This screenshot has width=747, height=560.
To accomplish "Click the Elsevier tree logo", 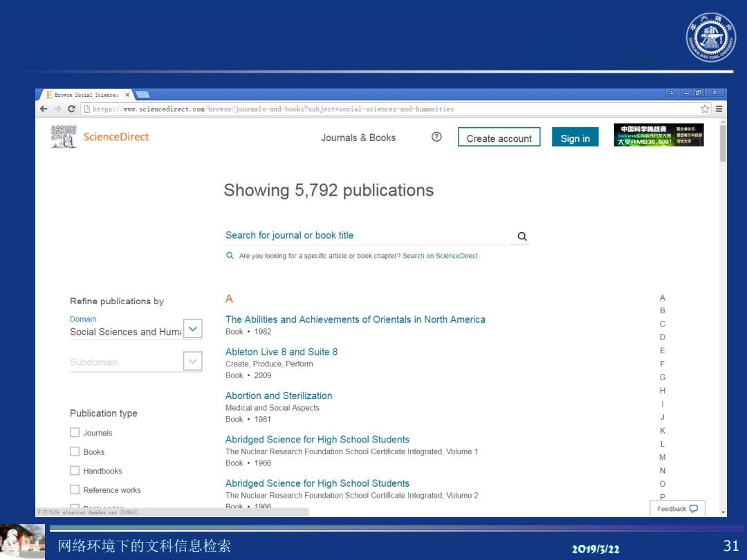I will [64, 137].
